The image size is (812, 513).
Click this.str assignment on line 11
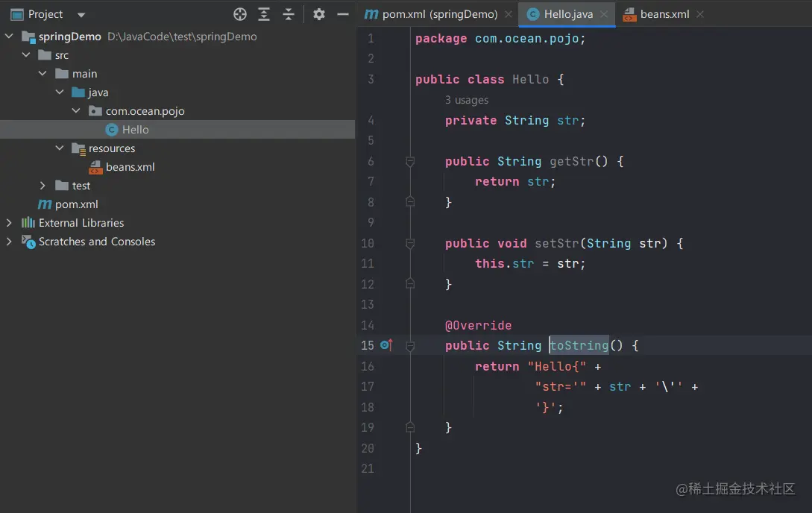click(x=530, y=263)
